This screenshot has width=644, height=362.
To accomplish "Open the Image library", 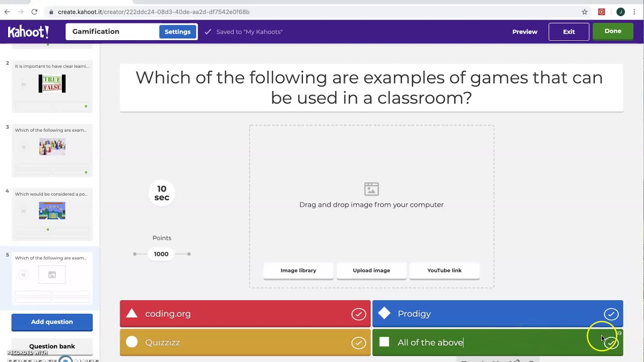I will pyautogui.click(x=298, y=270).
